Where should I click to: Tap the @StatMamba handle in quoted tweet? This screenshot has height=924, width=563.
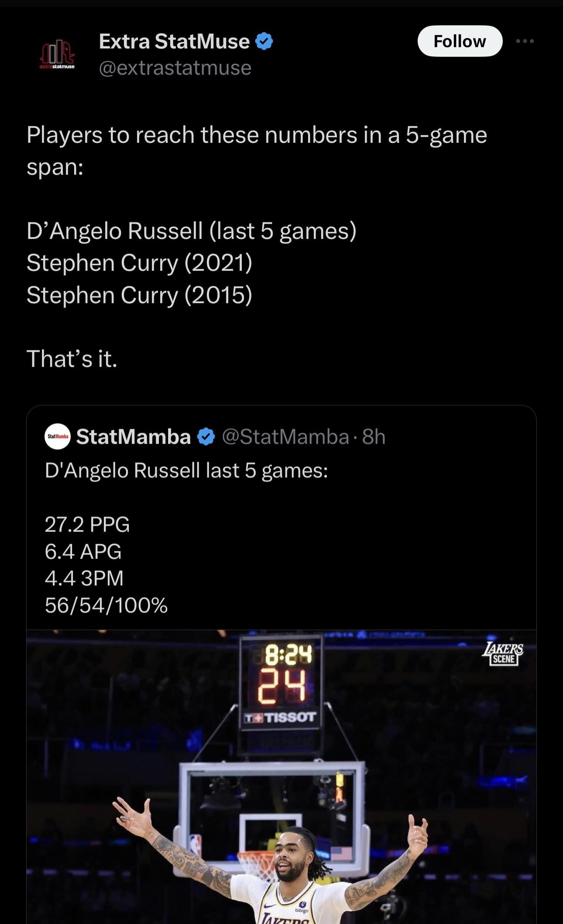coord(285,437)
